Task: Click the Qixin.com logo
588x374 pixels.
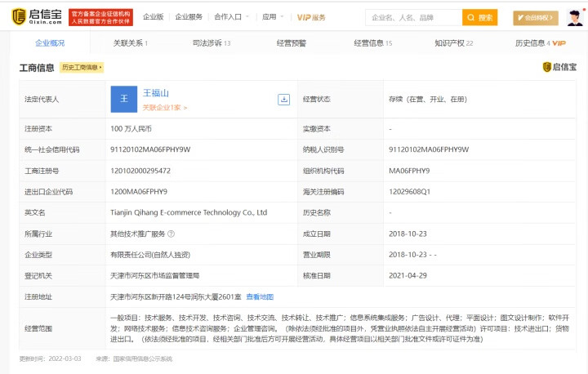Action: 37,17
